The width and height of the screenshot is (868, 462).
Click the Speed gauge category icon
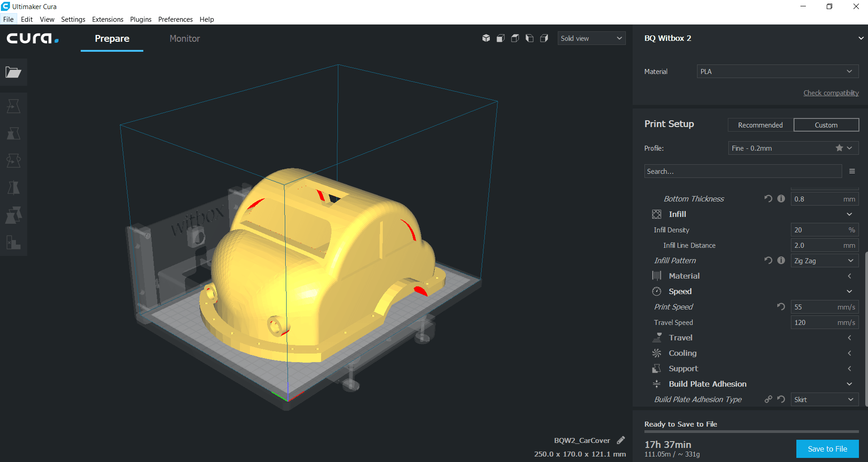pyautogui.click(x=657, y=291)
